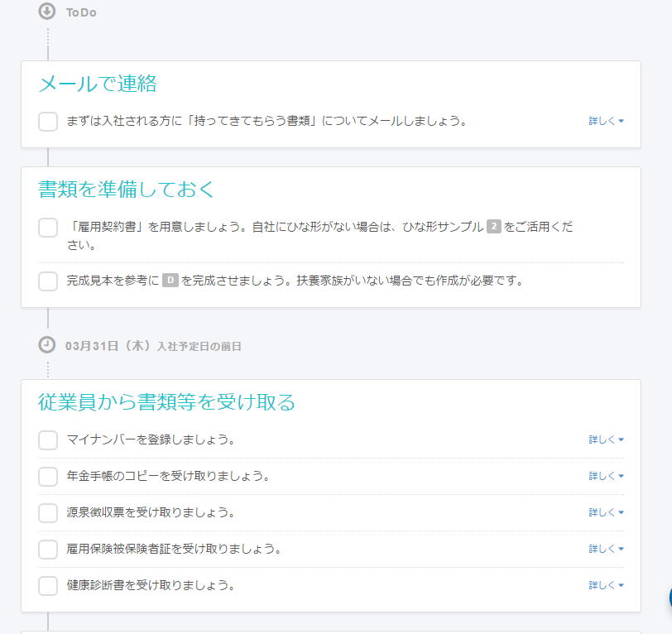This screenshot has height=634, width=672.
Task: Click the ToDo down-arrow circle icon
Action: click(x=47, y=12)
